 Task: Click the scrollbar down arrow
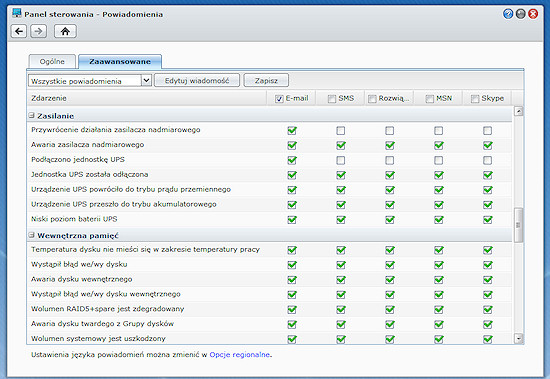click(518, 339)
